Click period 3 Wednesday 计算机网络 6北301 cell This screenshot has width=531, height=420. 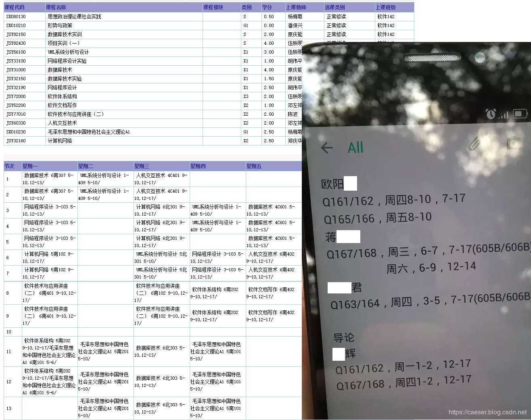161,210
